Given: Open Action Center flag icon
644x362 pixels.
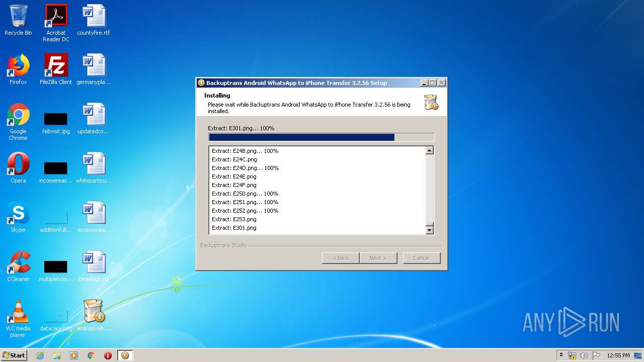Looking at the screenshot, I should coord(596,355).
